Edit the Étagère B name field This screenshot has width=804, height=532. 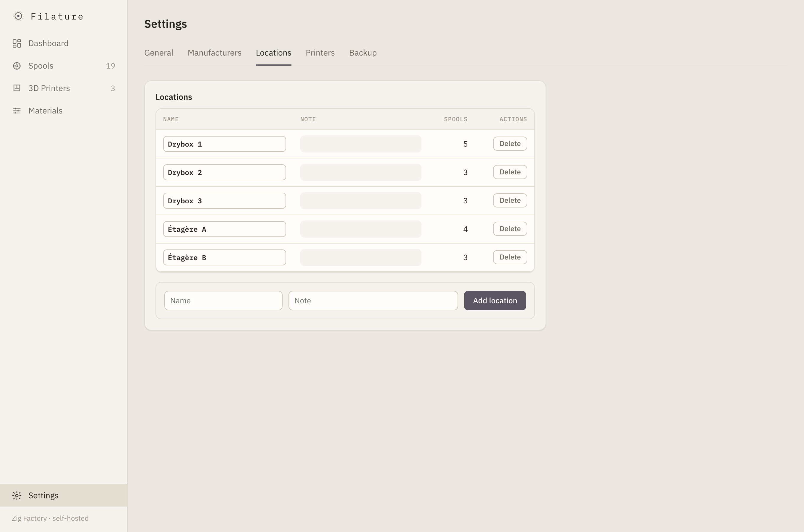click(x=224, y=257)
